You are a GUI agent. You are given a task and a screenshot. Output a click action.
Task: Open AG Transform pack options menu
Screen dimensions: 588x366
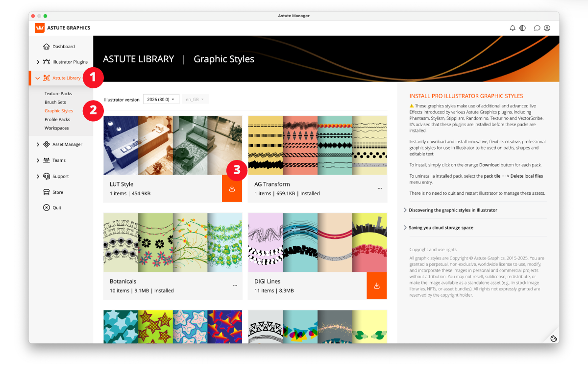(x=380, y=188)
